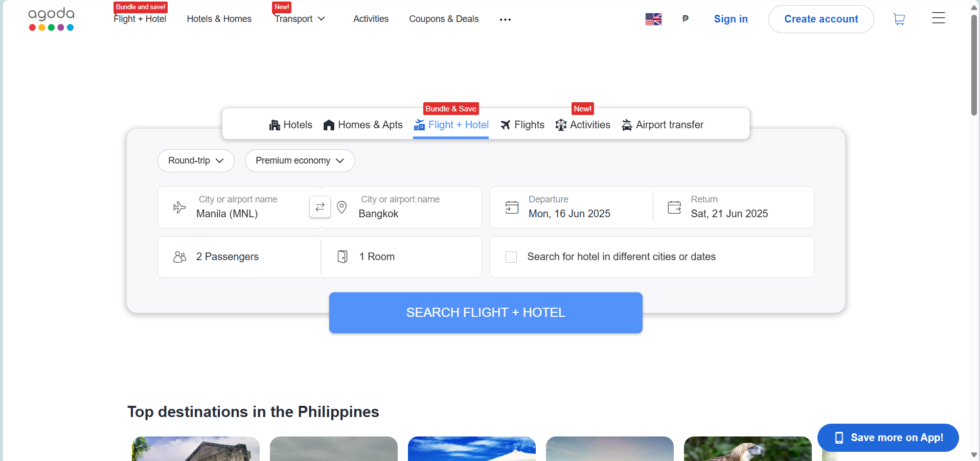Screen dimensions: 980x461
Task: Select the Homes & Apts tab
Action: 363,125
